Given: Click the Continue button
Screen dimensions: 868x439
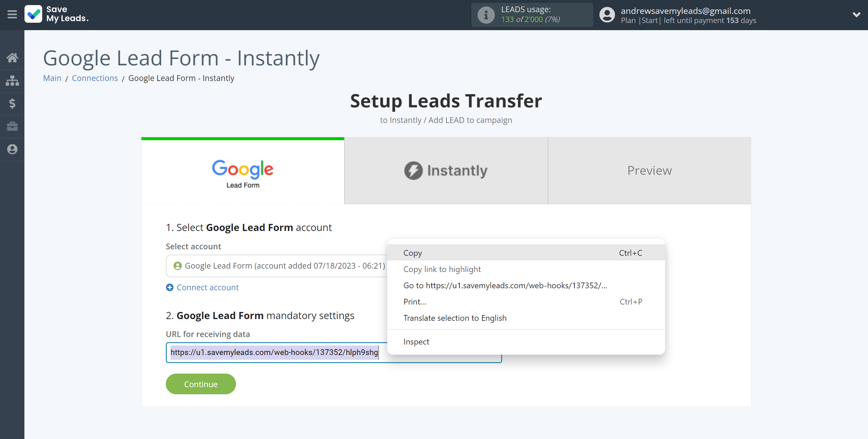Looking at the screenshot, I should [x=201, y=383].
